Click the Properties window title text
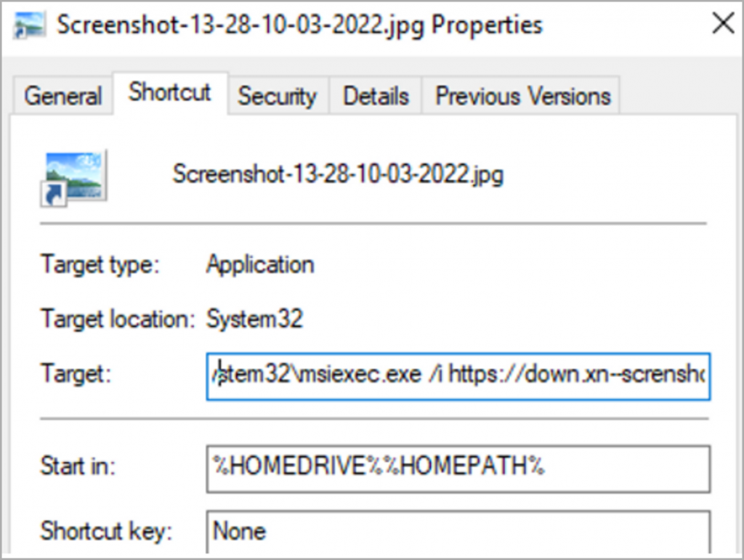The height and width of the screenshot is (560, 744). coord(300,25)
